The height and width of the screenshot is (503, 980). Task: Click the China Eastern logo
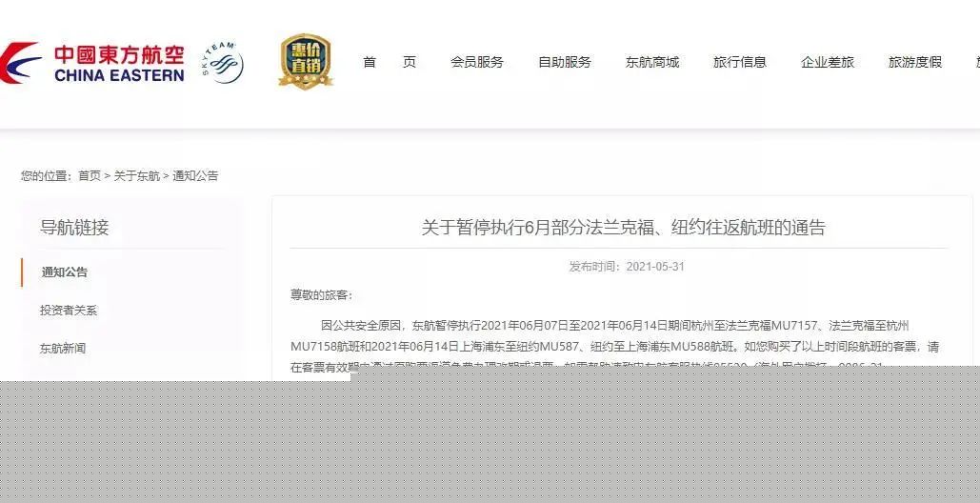(x=91, y=63)
